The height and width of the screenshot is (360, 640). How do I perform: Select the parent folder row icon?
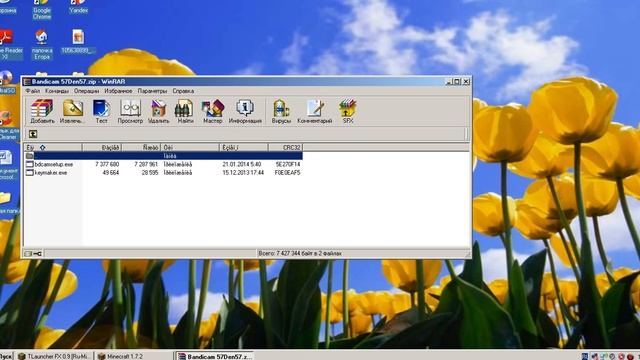click(29, 156)
